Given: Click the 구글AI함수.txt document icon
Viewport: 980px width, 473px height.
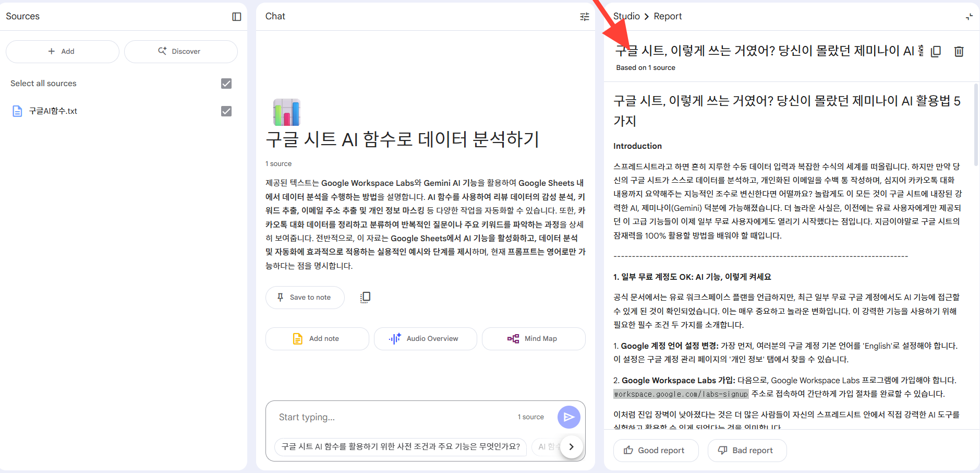Looking at the screenshot, I should (17, 111).
